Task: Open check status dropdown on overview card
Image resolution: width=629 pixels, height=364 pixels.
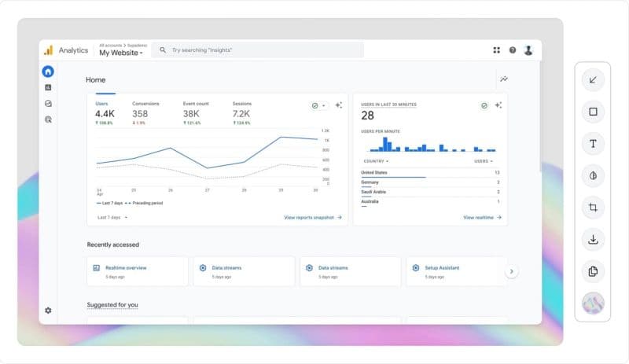Action: click(x=318, y=105)
